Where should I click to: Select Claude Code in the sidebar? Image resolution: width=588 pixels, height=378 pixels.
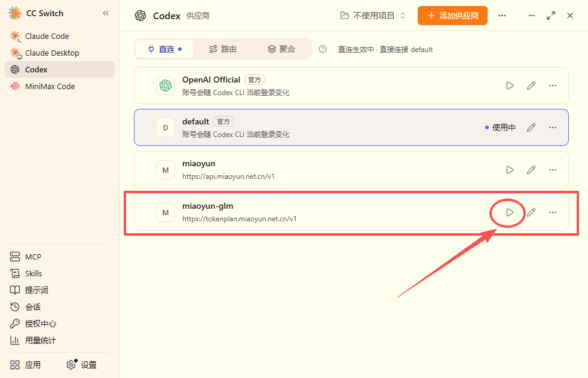click(x=60, y=36)
